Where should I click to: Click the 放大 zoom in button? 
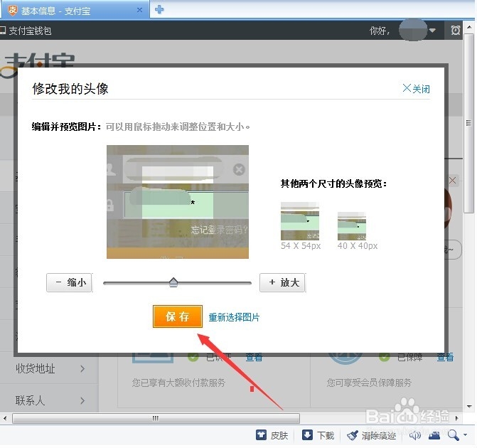click(x=283, y=283)
